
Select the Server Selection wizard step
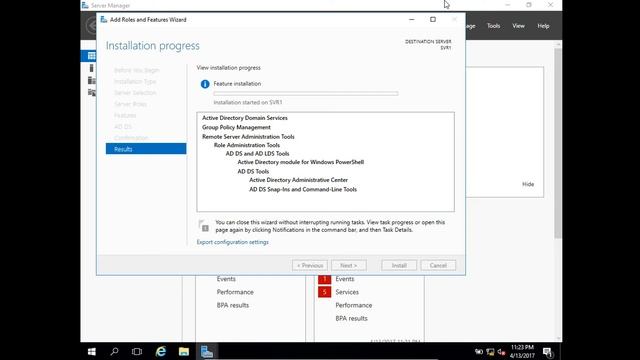135,93
